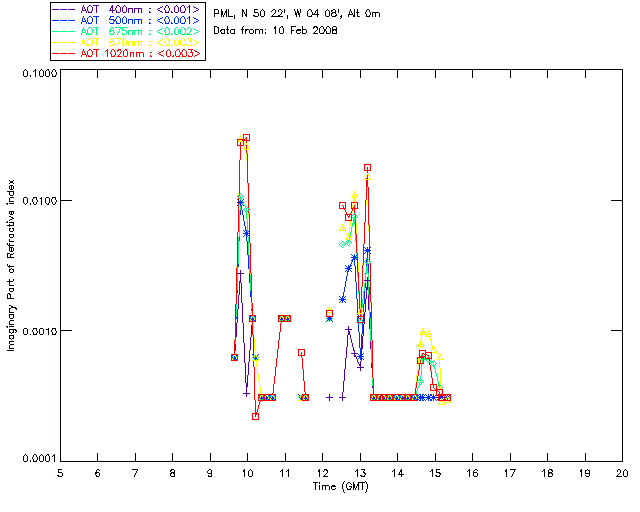
Task: Click the 'Data from: 10 Feb 2008' text
Action: point(276,31)
